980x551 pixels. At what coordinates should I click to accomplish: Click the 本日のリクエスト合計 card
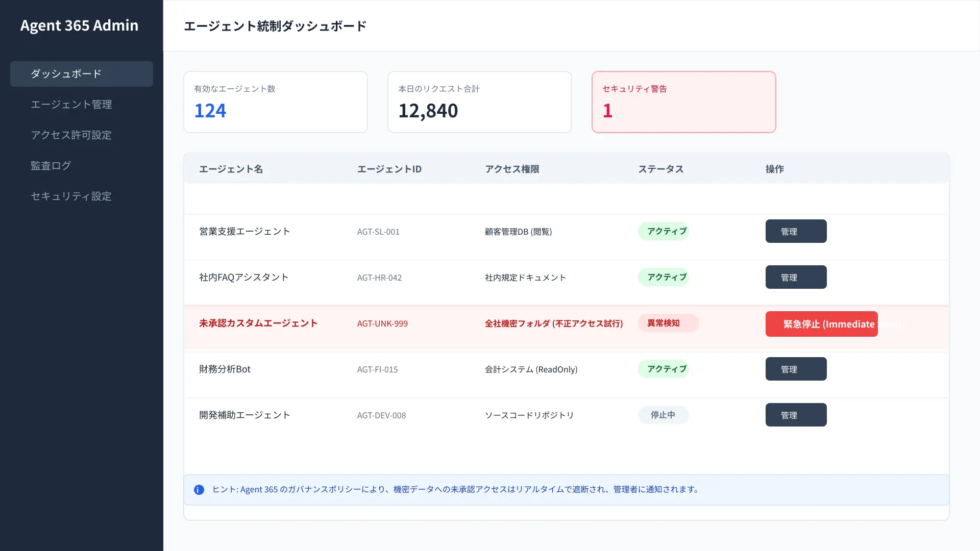480,102
